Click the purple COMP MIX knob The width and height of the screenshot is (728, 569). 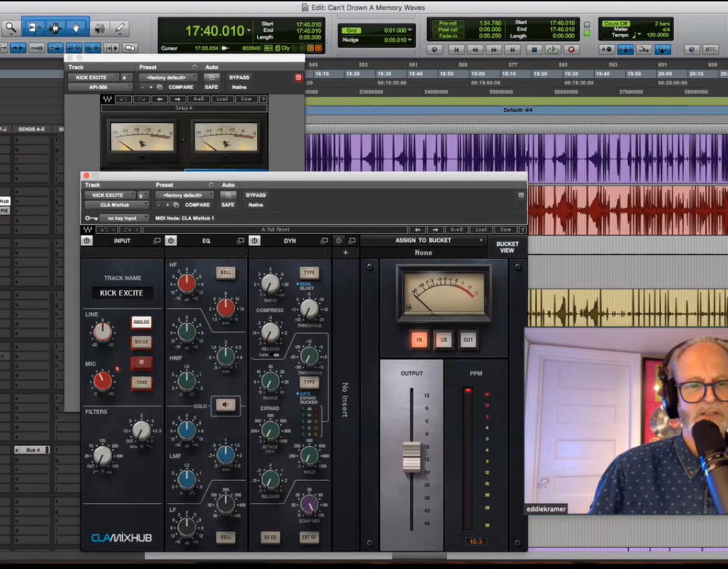[x=309, y=504]
